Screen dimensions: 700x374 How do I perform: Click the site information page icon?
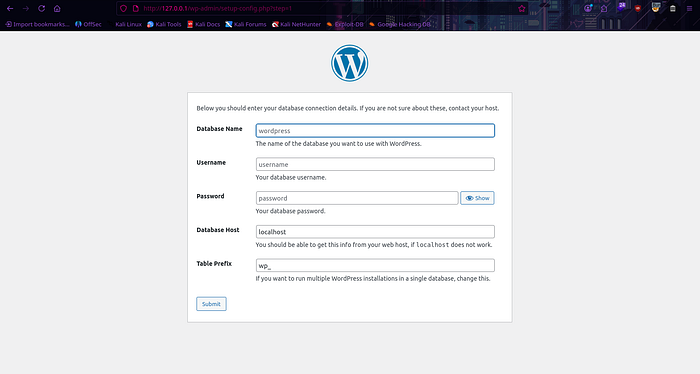[136, 8]
